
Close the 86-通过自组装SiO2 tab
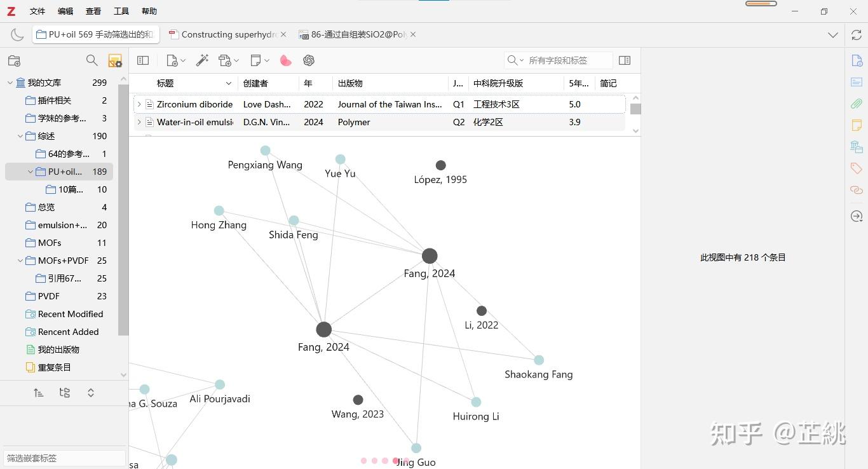(413, 34)
